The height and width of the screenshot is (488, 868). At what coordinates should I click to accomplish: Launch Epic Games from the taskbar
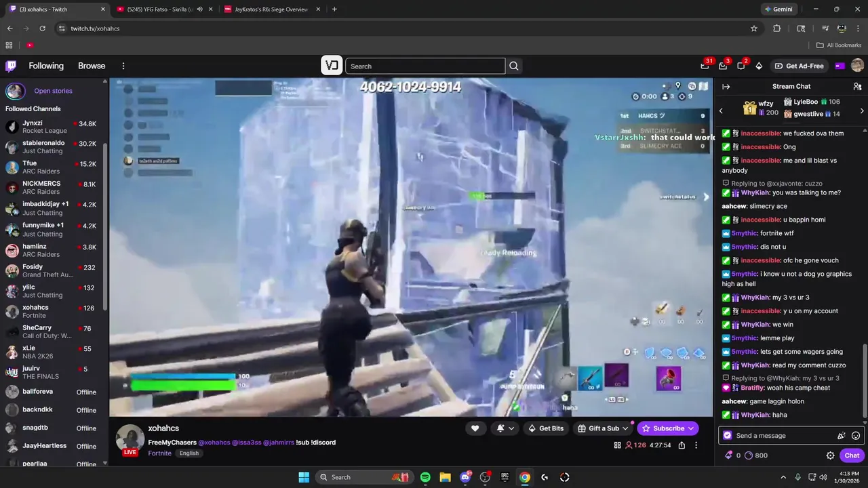point(505,477)
